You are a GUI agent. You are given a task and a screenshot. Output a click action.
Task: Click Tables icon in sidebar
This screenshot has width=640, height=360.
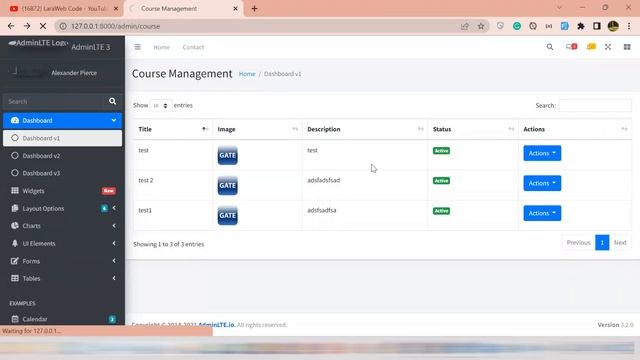(15, 278)
